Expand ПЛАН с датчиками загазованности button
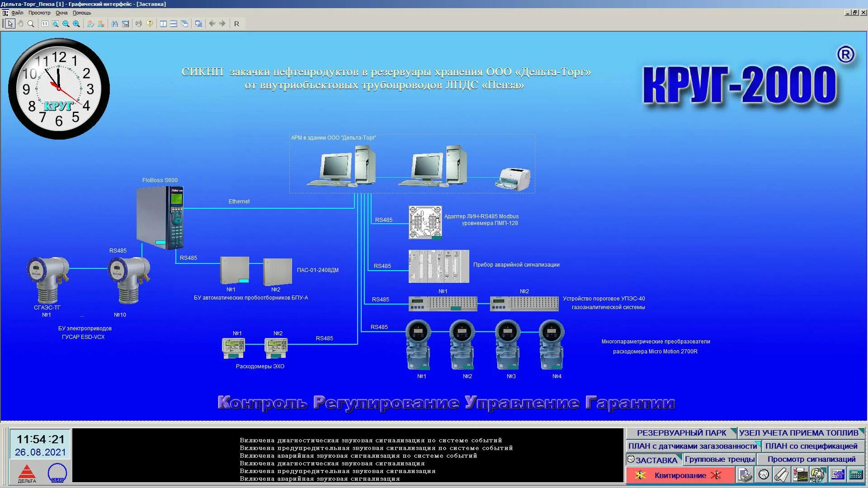 pyautogui.click(x=693, y=446)
